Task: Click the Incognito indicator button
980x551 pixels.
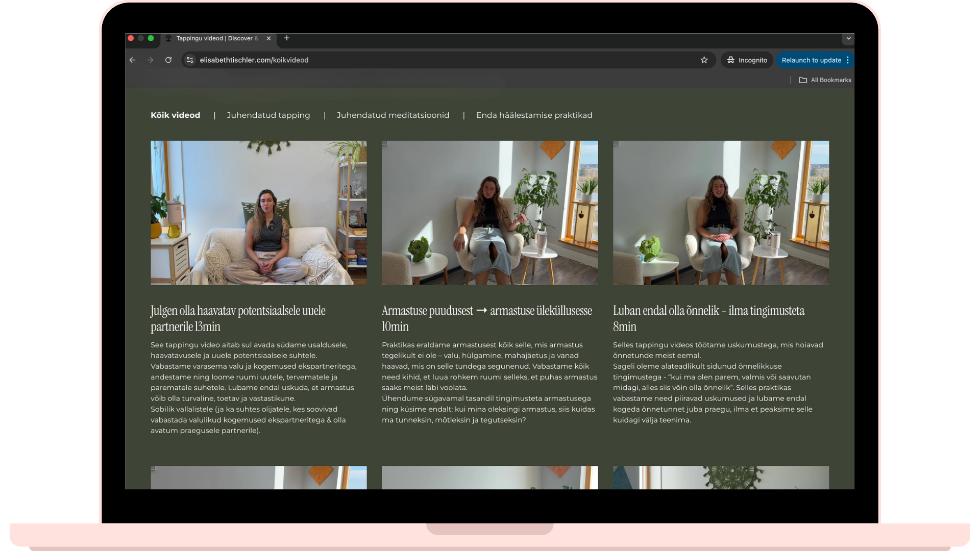Action: [747, 60]
